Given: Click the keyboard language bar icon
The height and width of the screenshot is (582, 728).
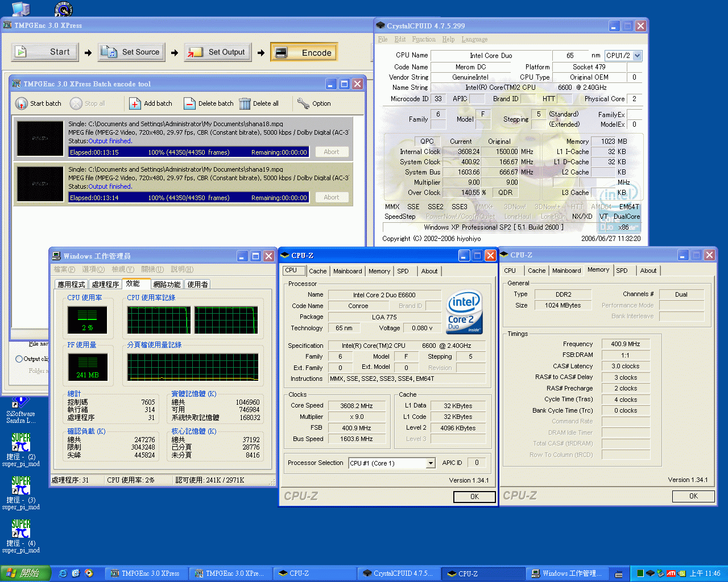Looking at the screenshot, I should (x=619, y=574).
